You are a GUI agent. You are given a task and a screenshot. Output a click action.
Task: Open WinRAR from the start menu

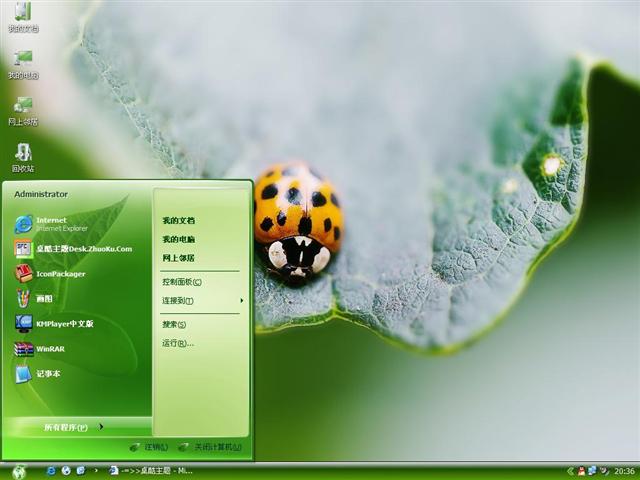40,349
